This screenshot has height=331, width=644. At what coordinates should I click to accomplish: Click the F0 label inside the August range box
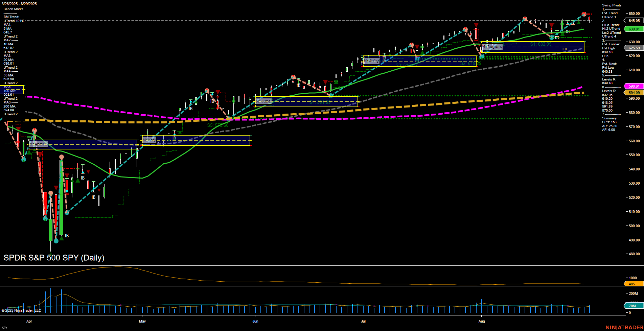pyautogui.click(x=565, y=49)
